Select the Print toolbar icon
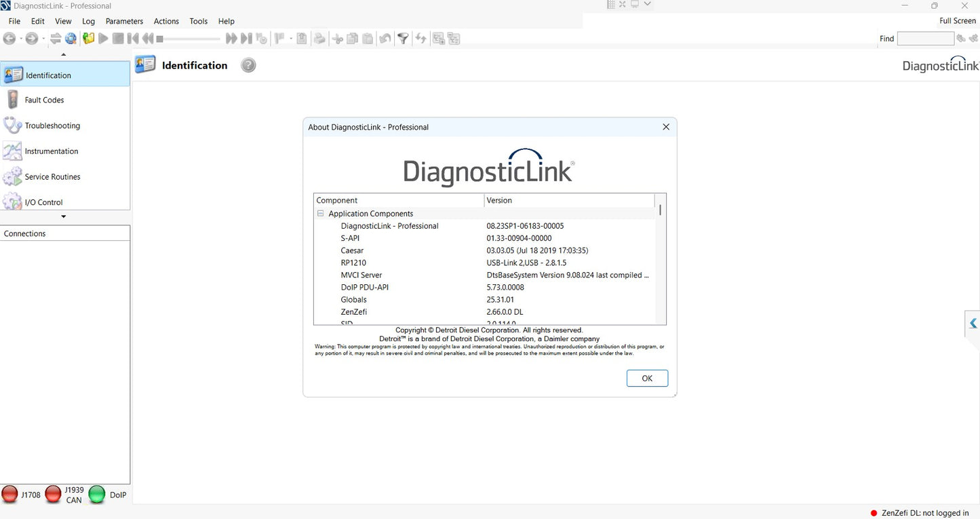 click(319, 38)
